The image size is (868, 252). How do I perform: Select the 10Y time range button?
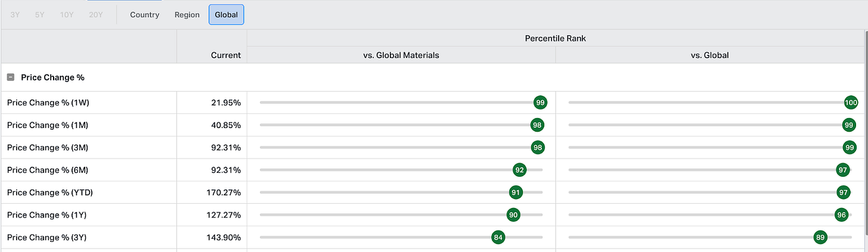tap(67, 15)
